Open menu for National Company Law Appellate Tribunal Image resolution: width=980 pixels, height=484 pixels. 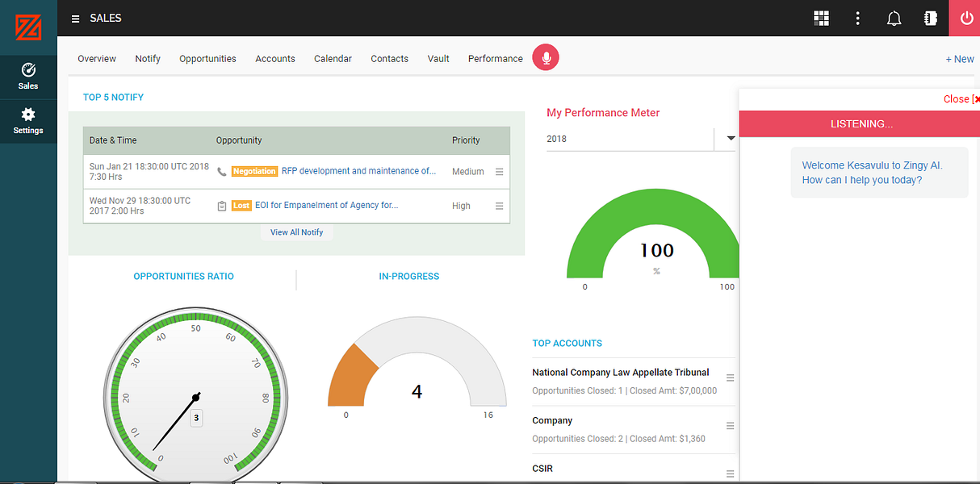click(731, 378)
